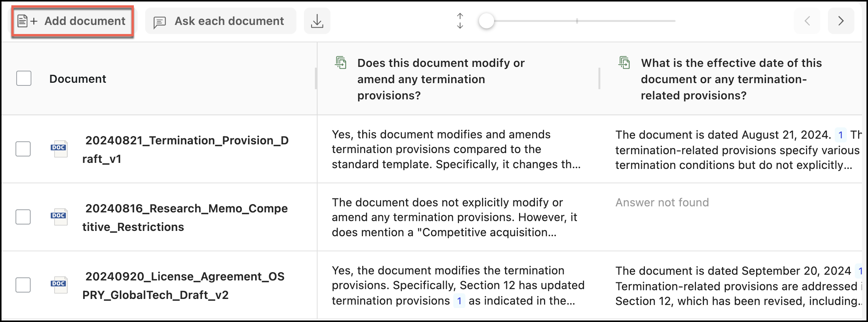Open the termination provisions question column header

click(440, 79)
